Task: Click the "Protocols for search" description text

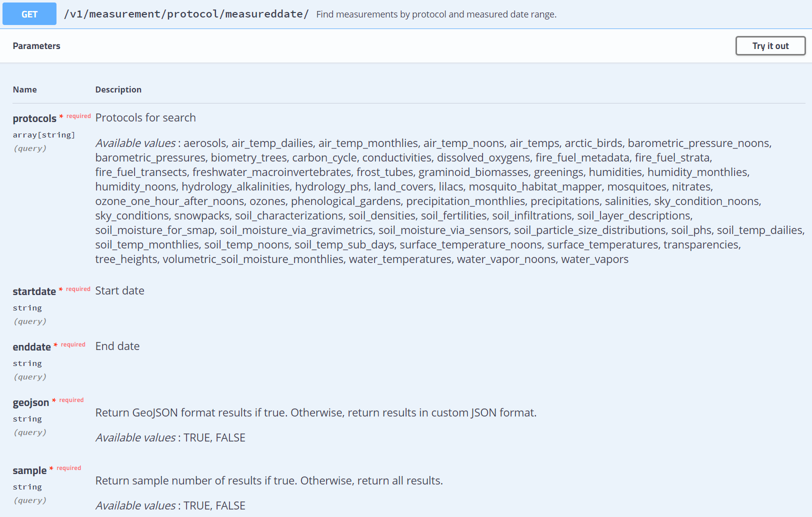Action: (x=145, y=118)
